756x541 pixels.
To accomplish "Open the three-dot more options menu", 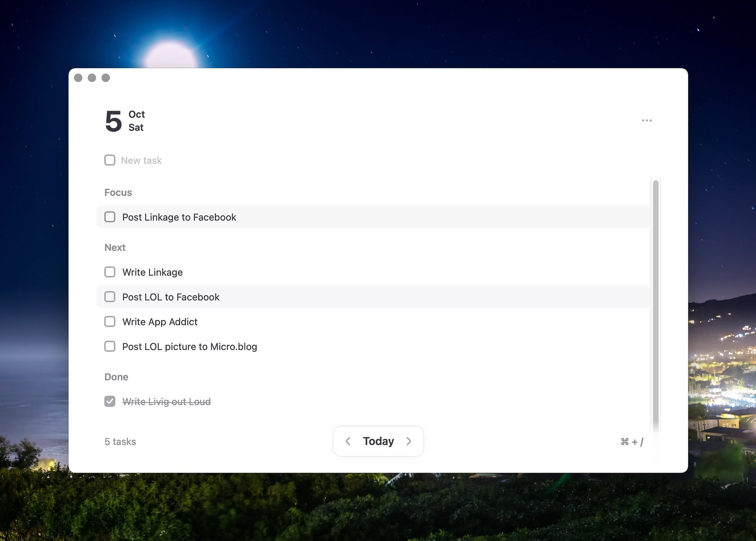I will pyautogui.click(x=646, y=121).
